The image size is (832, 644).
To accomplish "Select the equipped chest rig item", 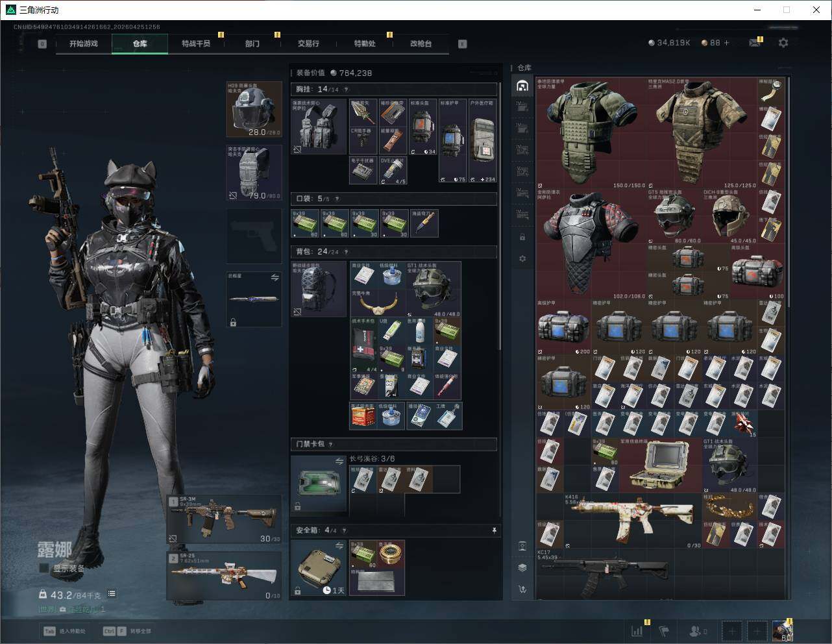I will pos(319,127).
